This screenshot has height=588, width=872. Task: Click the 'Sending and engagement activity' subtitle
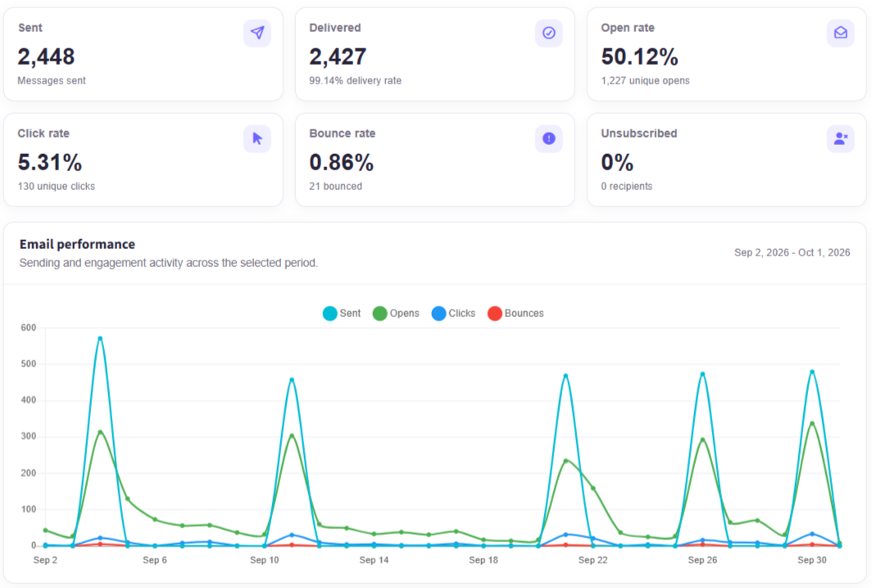(169, 263)
